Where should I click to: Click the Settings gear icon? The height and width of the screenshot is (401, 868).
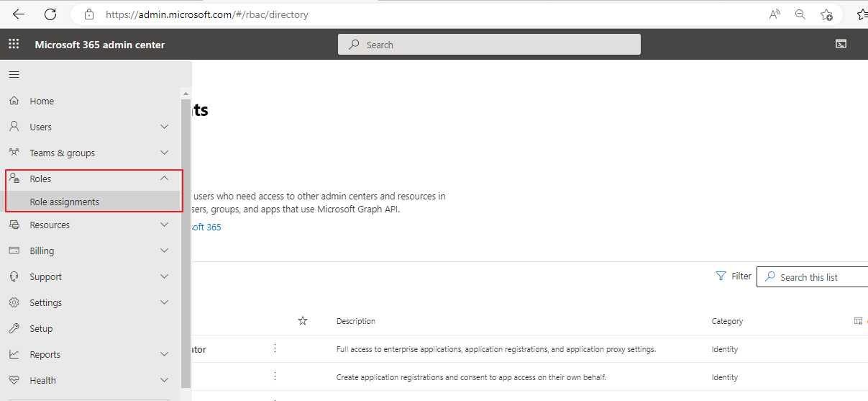[x=14, y=302]
